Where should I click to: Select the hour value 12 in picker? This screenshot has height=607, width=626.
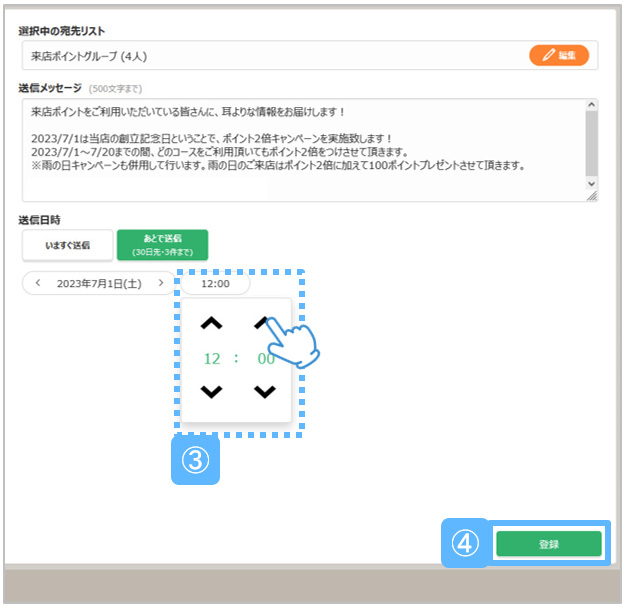click(212, 358)
